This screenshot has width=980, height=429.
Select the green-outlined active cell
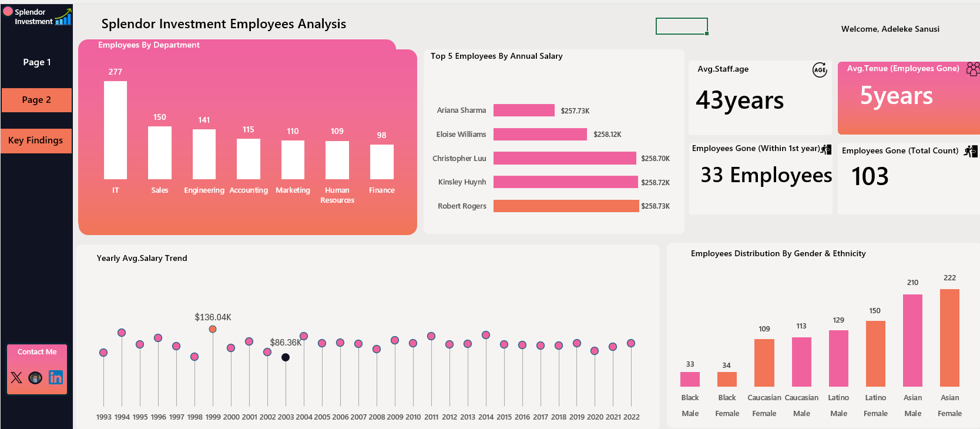(682, 26)
